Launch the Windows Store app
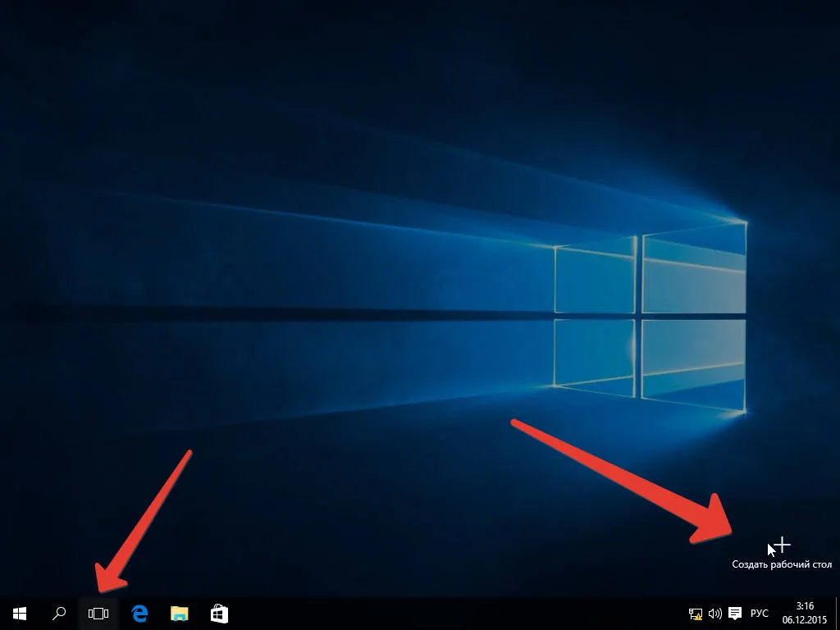This screenshot has height=630, width=840. point(219,614)
